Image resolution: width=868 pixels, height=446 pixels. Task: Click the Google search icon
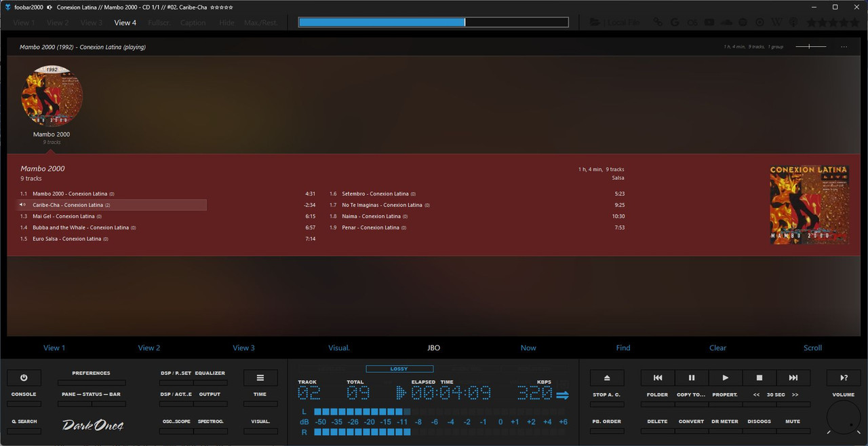675,22
